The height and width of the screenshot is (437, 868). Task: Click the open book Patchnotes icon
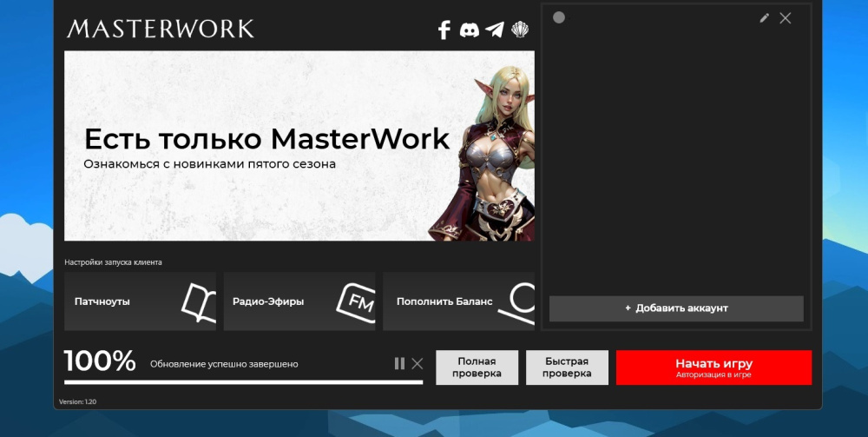coord(198,302)
